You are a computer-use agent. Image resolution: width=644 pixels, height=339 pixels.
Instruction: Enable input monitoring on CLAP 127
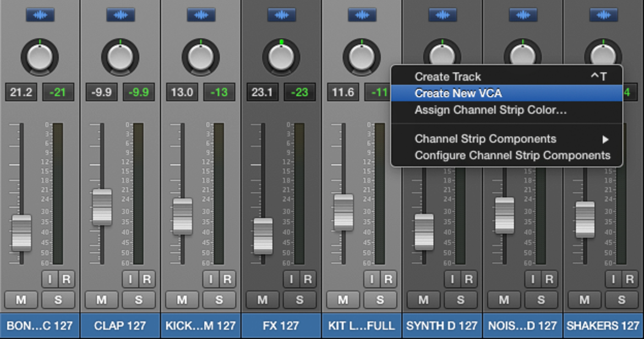(x=130, y=279)
